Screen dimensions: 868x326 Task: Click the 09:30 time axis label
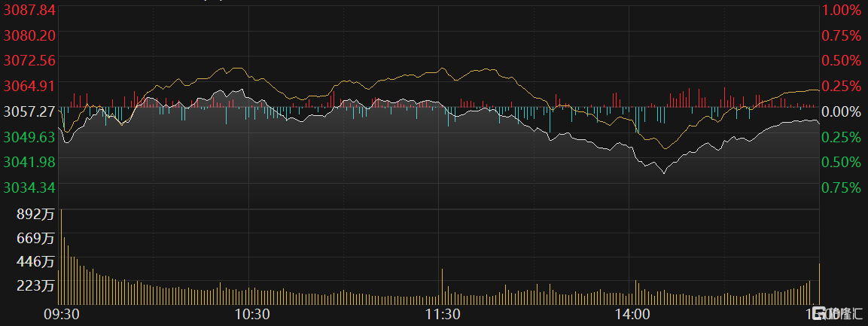coord(60,314)
